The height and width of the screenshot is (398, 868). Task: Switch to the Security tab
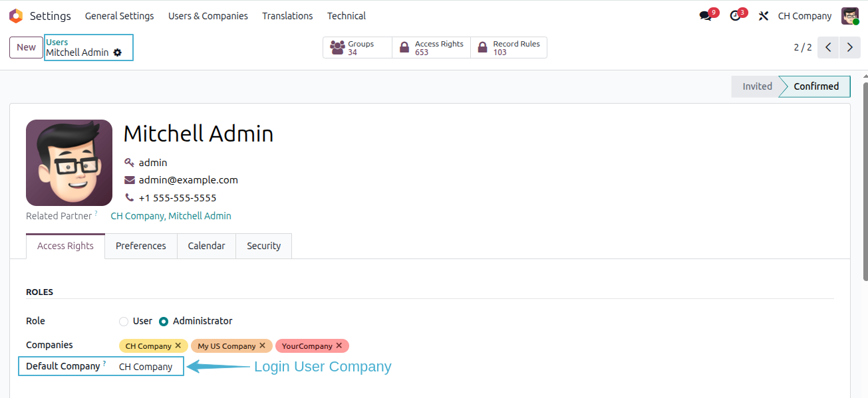[x=264, y=246]
